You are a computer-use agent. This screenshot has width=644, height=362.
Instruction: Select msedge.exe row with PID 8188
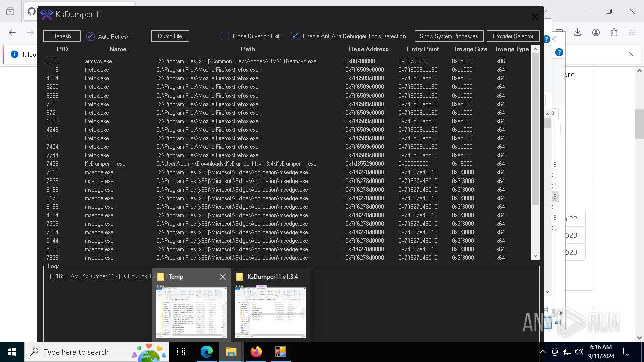click(287, 207)
